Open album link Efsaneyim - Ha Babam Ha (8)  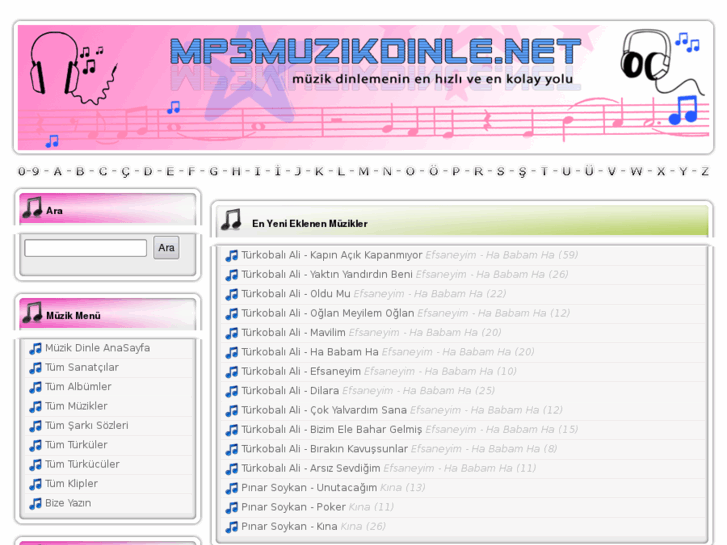click(484, 449)
